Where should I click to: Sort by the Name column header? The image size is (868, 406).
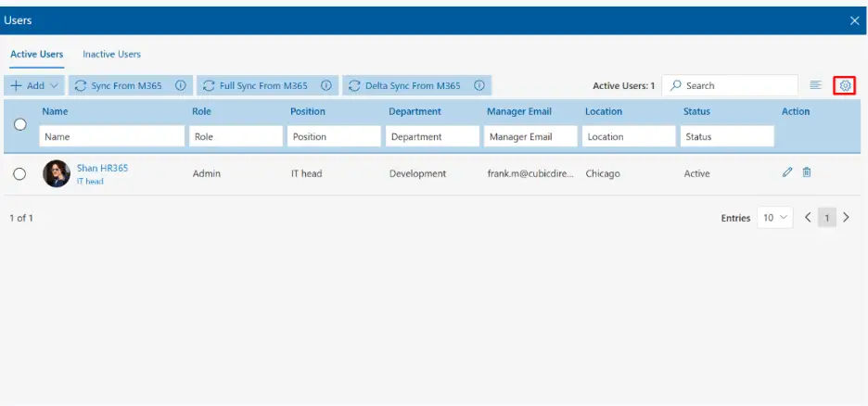[x=55, y=111]
